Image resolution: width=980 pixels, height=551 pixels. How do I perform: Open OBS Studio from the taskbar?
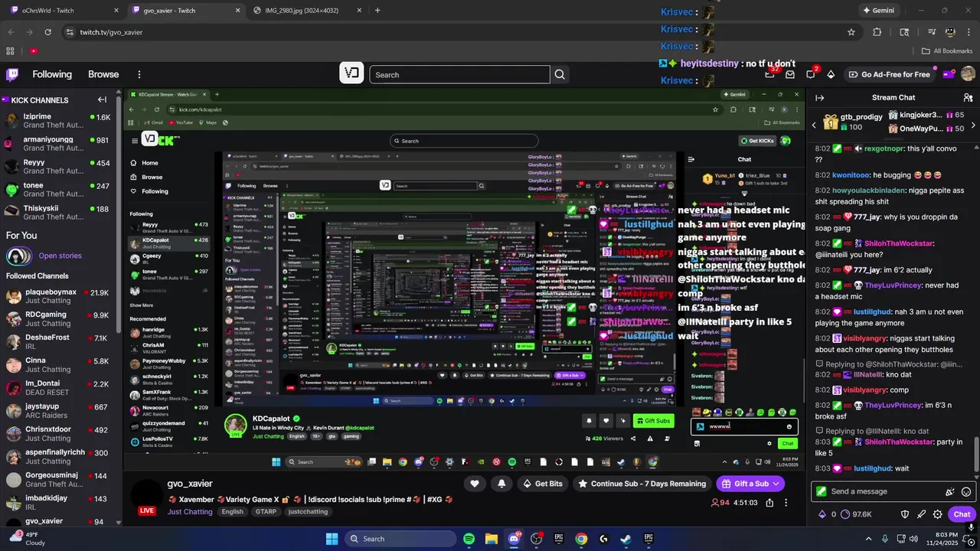536,539
